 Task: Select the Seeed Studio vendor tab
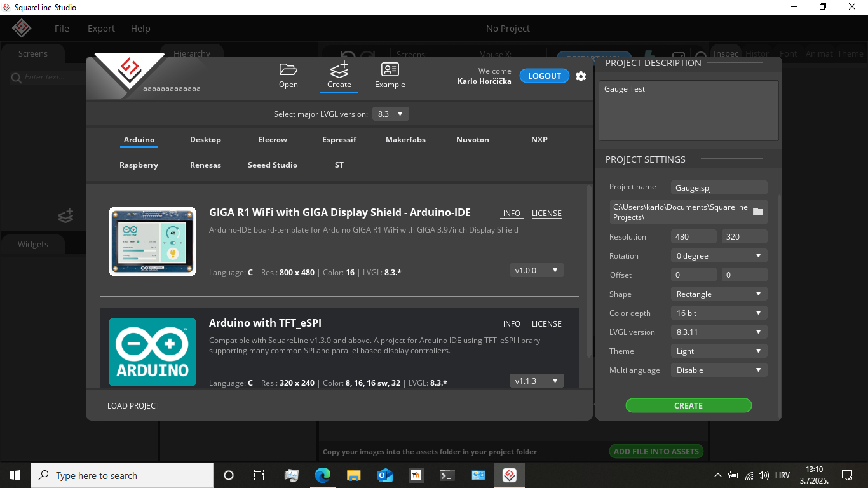coord(273,165)
